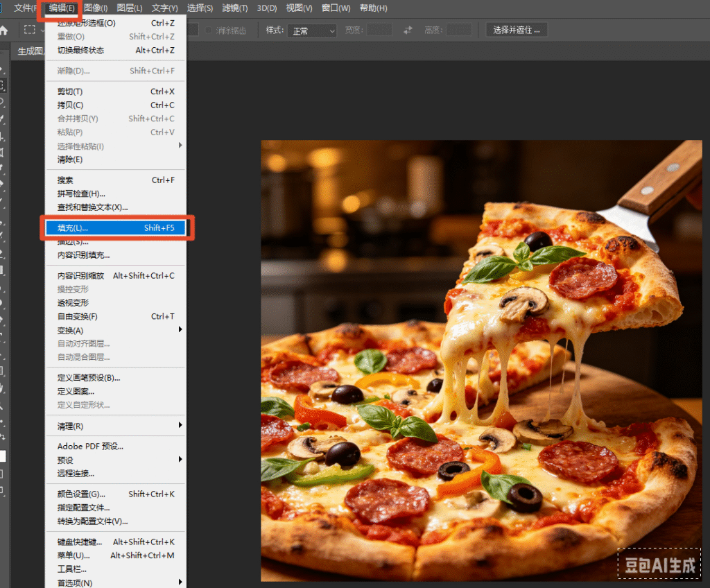This screenshot has height=588, width=710.
Task: Select 转换为配置文件(V)... menu entry
Action: pos(116,521)
